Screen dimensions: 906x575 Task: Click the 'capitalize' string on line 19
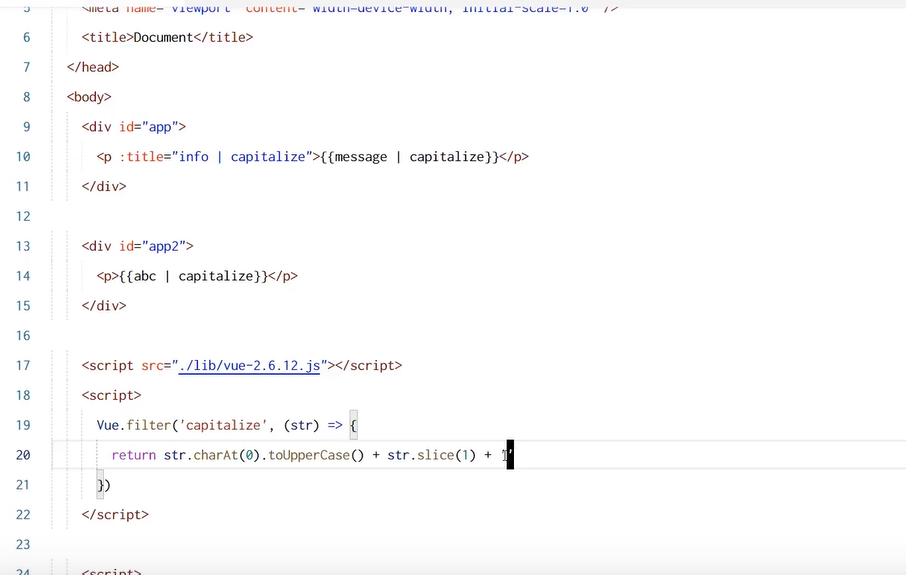tap(223, 425)
